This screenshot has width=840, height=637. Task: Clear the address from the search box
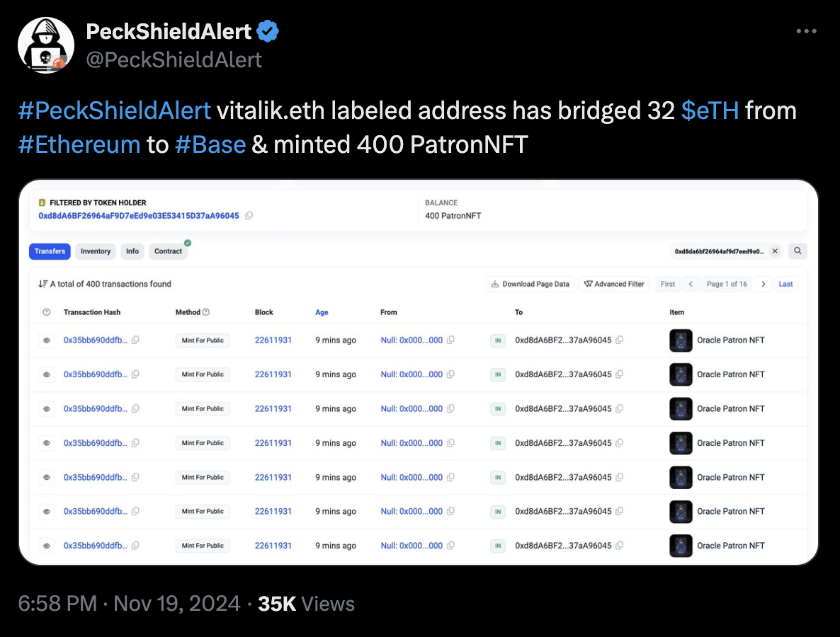(x=775, y=251)
